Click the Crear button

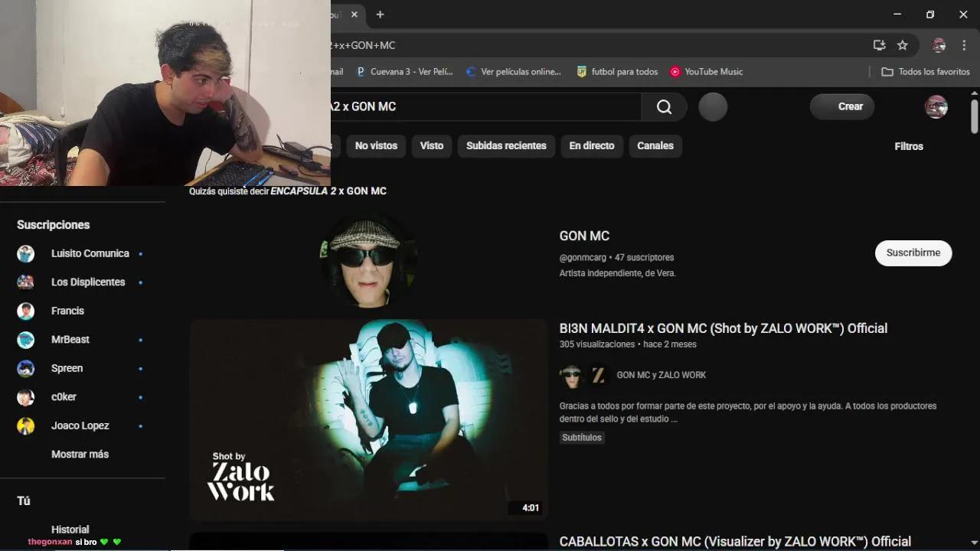coord(842,107)
